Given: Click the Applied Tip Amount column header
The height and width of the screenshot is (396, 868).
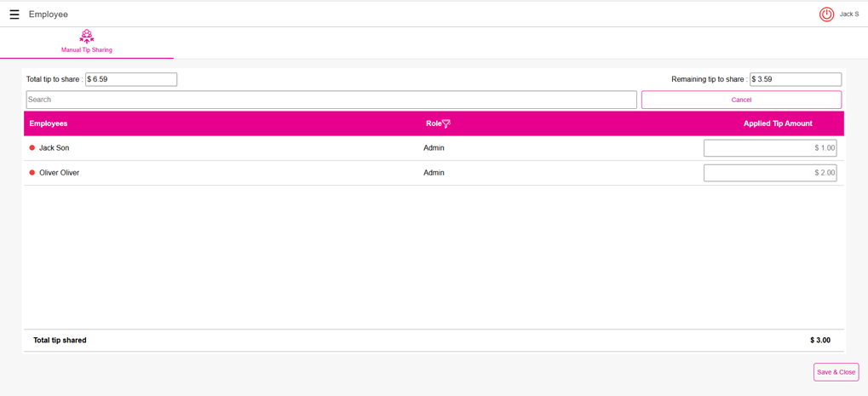Looking at the screenshot, I should click(777, 123).
